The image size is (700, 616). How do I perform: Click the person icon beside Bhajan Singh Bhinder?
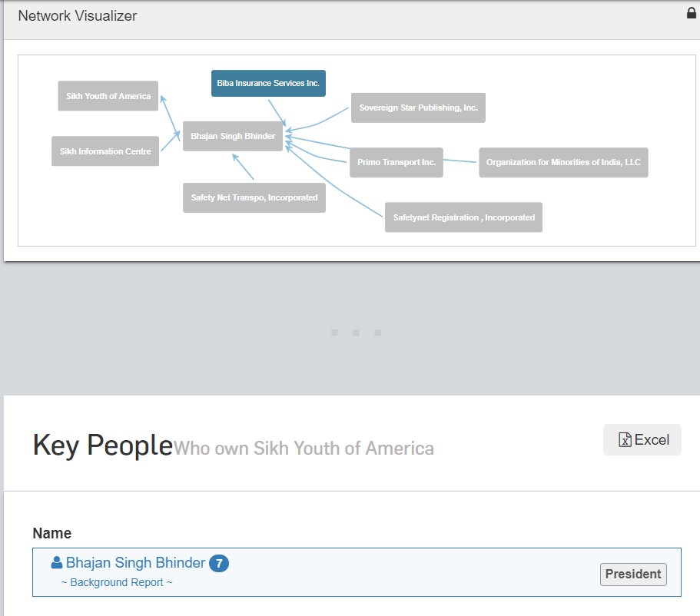coord(57,562)
